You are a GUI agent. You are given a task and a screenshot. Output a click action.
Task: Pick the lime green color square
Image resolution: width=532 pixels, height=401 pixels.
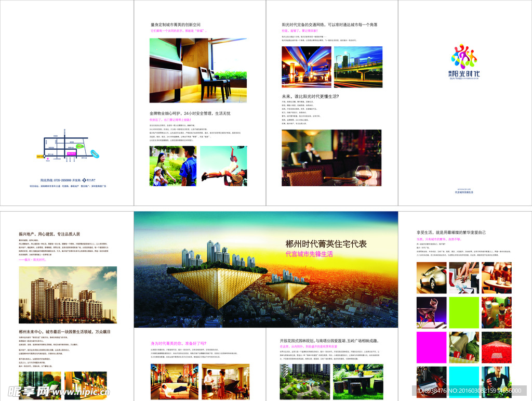464,313
